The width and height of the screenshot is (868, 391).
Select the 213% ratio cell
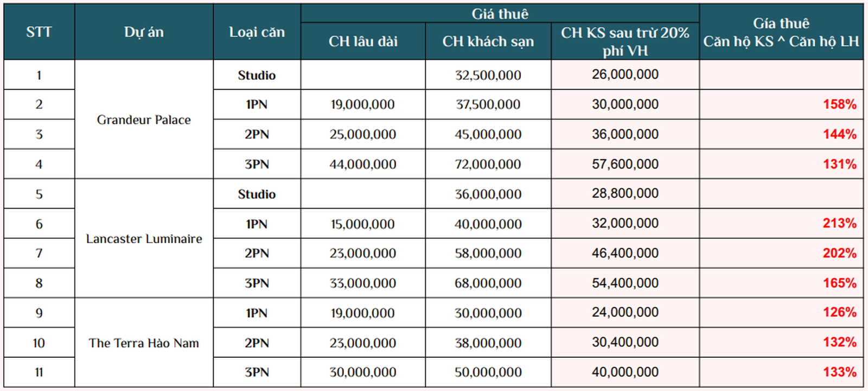[x=839, y=223]
